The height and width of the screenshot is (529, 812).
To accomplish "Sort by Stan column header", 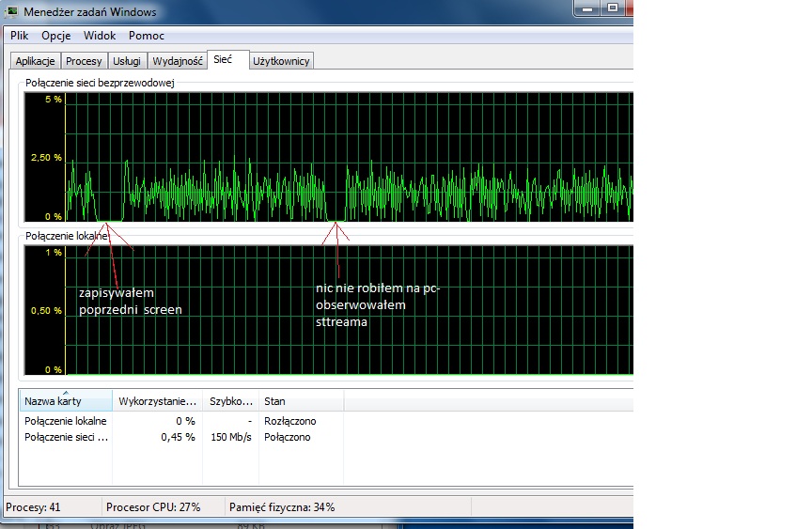I will coord(301,401).
